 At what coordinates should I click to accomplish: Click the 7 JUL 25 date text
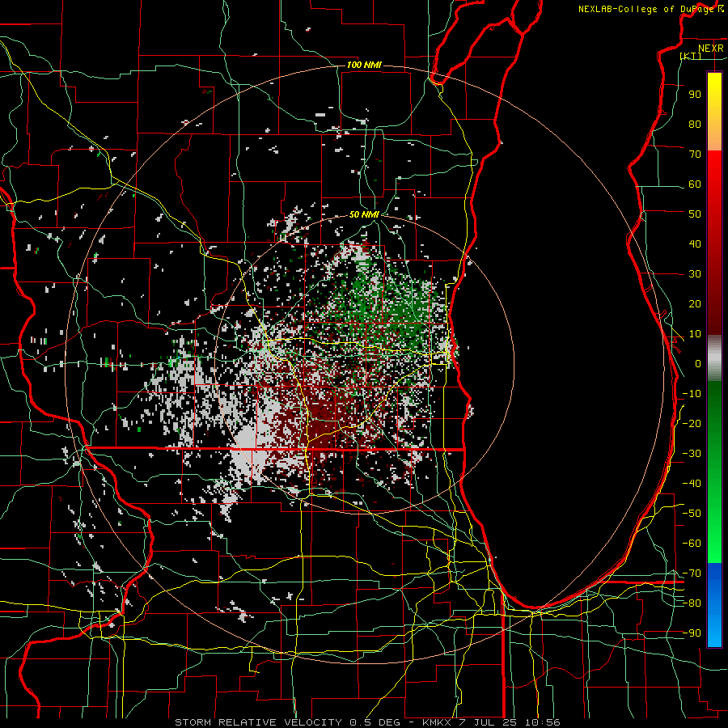point(488,722)
